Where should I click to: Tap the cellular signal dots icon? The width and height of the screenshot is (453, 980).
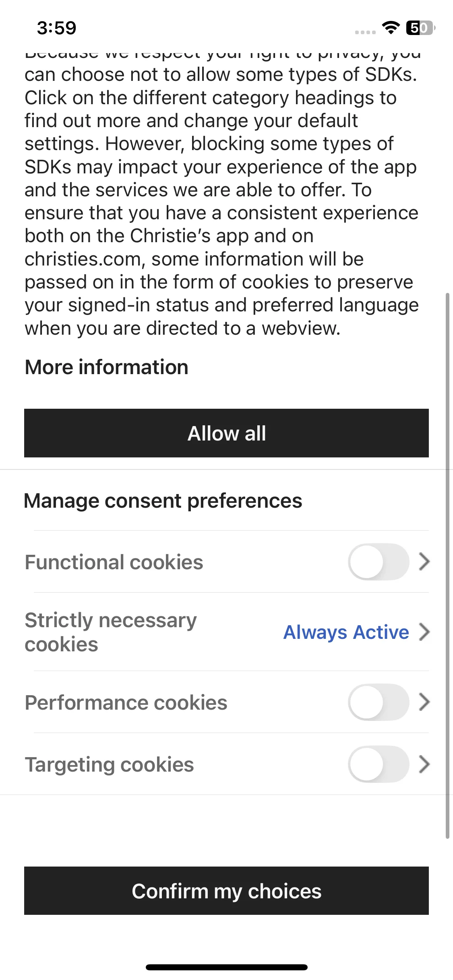[365, 32]
